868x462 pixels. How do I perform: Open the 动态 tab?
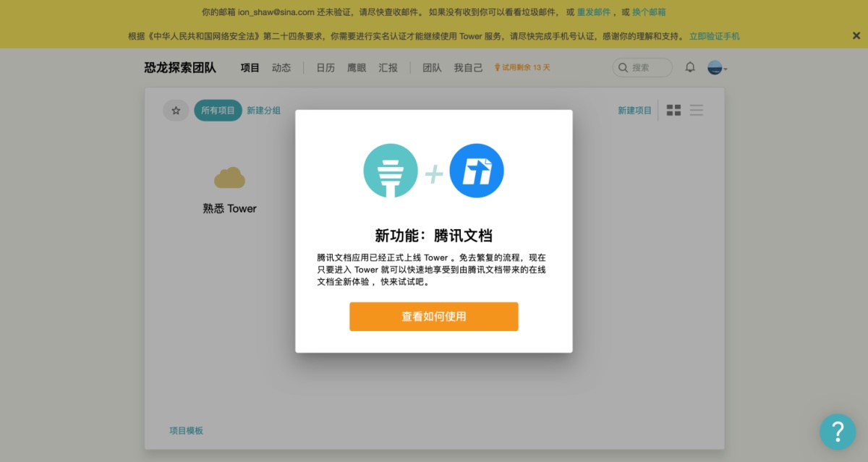pyautogui.click(x=281, y=68)
